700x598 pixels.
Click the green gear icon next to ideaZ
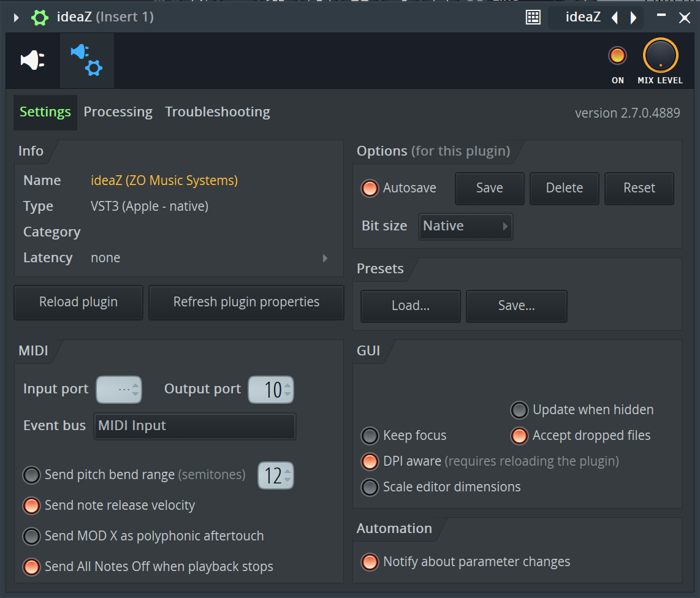pos(40,18)
